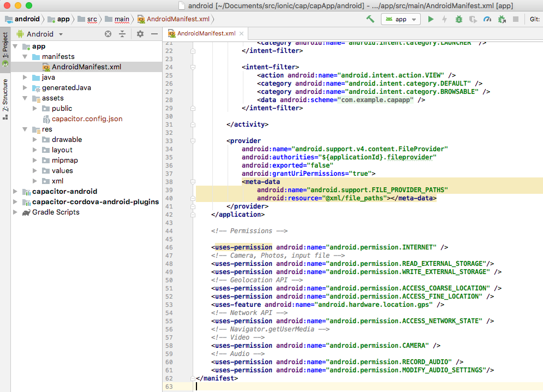Debug the app using the bug icon
The height and width of the screenshot is (392, 543).
(460, 18)
